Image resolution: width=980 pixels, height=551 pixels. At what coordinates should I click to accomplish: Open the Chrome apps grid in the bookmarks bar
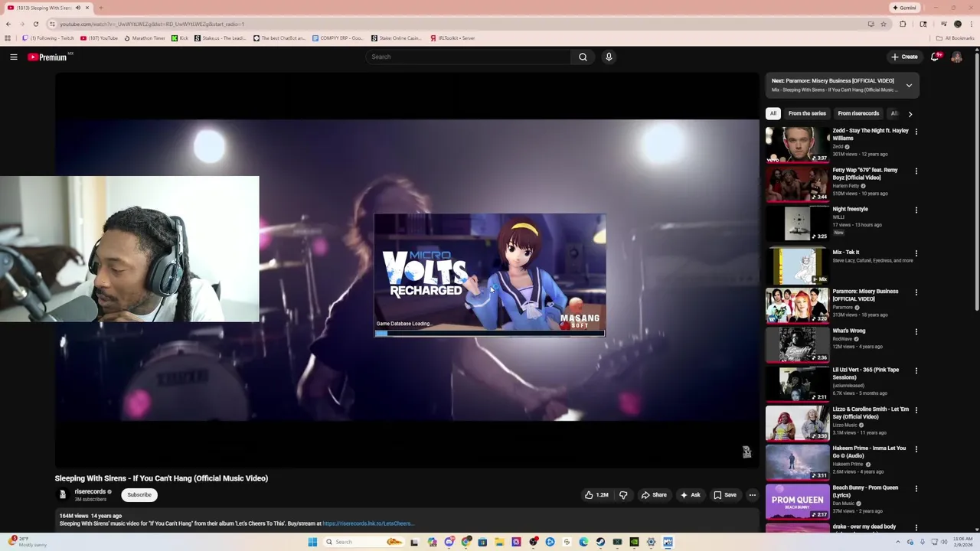[8, 37]
